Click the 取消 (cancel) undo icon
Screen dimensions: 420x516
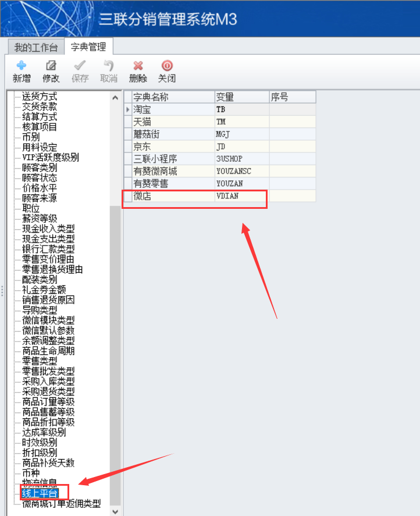coord(109,66)
